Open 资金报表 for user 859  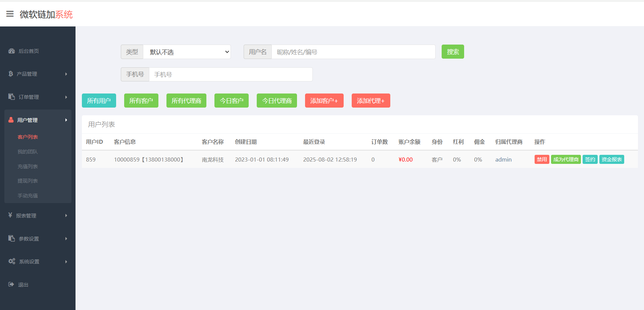pyautogui.click(x=612, y=160)
